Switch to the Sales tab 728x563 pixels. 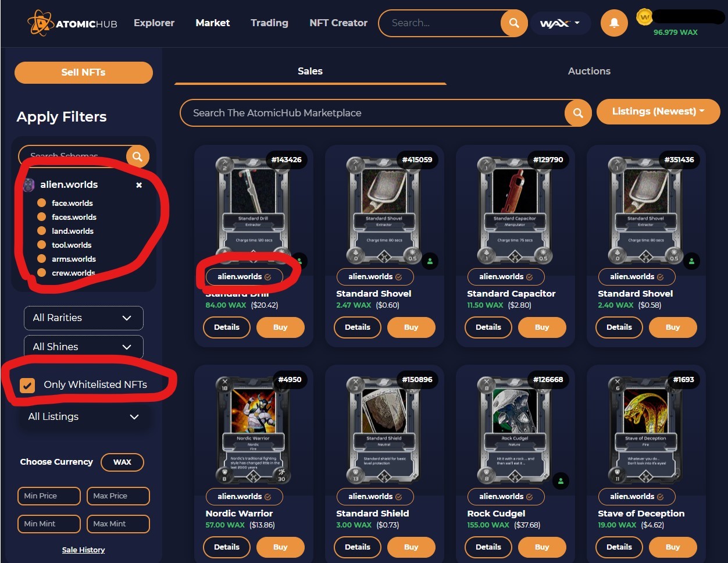click(x=310, y=71)
